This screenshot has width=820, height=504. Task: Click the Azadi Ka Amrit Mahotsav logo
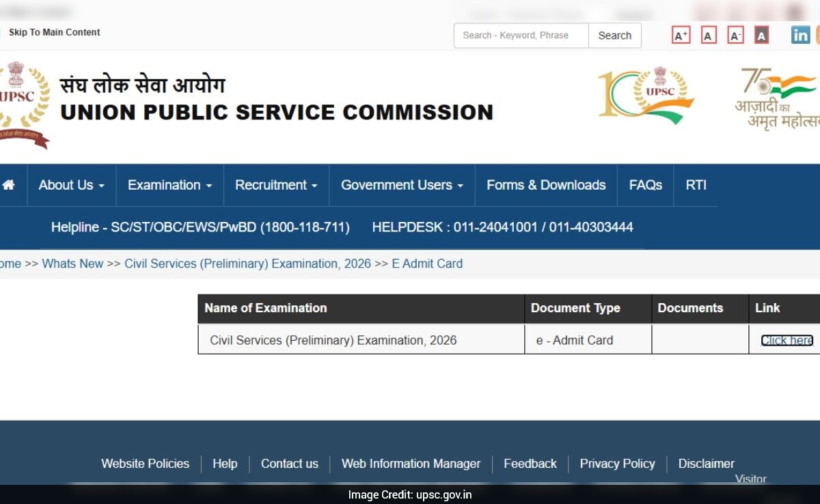click(778, 98)
